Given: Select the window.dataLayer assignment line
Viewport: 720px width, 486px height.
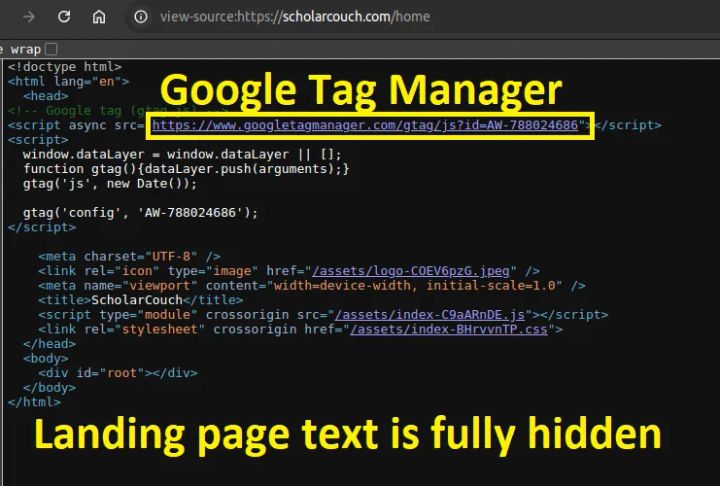Looking at the screenshot, I should click(182, 154).
